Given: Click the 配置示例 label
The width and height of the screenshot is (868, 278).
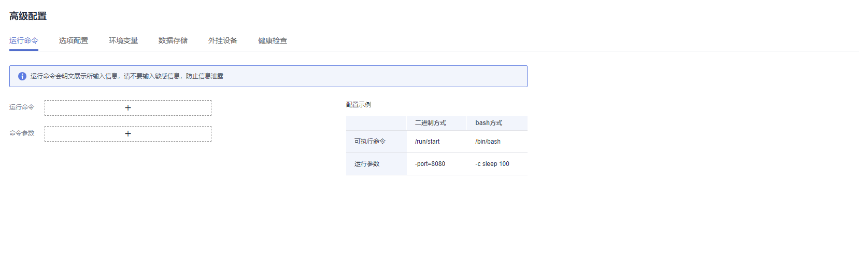Looking at the screenshot, I should pos(359,105).
